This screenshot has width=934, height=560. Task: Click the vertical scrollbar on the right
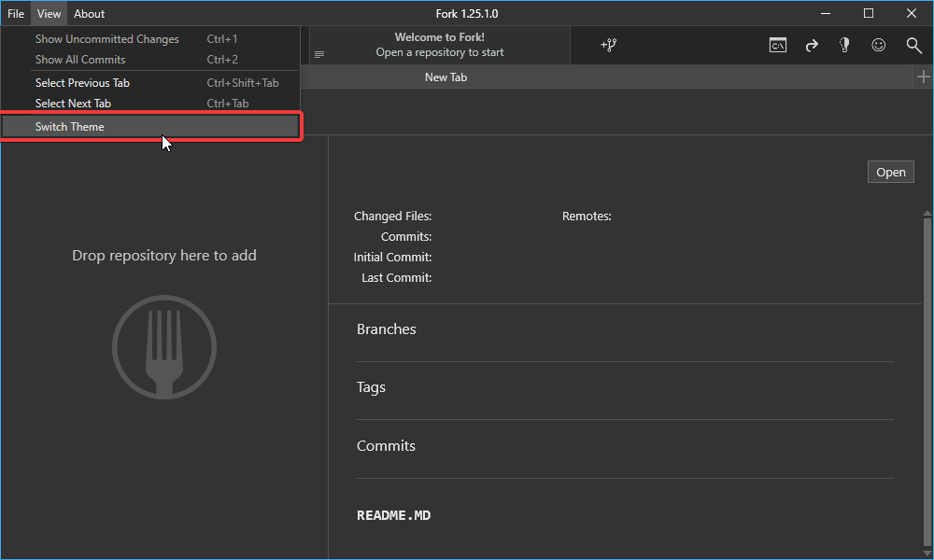[x=927, y=373]
